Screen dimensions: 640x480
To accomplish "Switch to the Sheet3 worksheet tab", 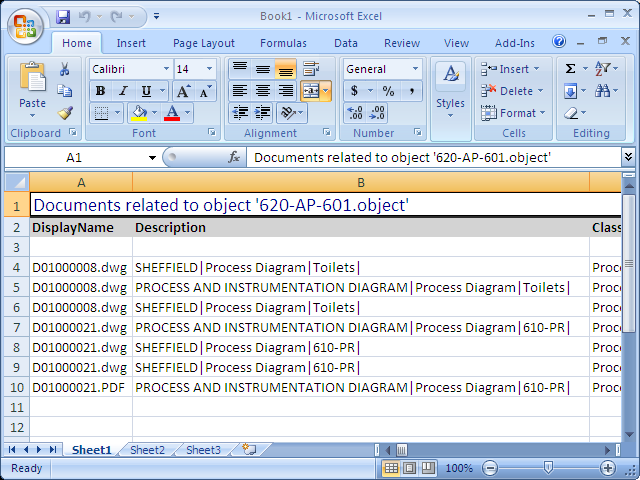I will point(203,450).
